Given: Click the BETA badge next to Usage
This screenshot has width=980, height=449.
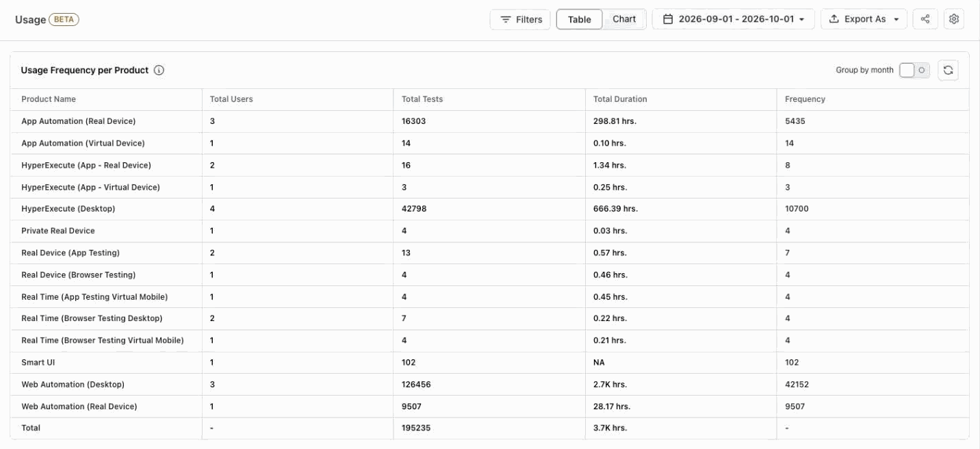Looking at the screenshot, I should point(64,19).
